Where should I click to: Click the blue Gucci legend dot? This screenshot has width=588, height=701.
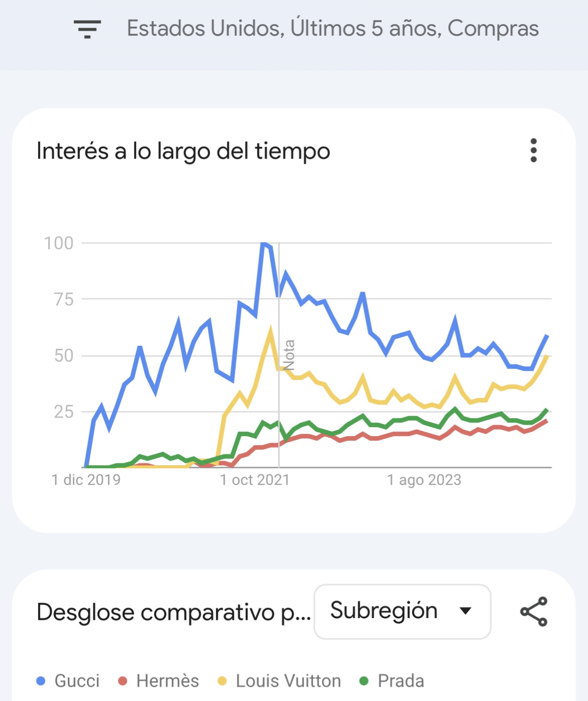click(41, 681)
